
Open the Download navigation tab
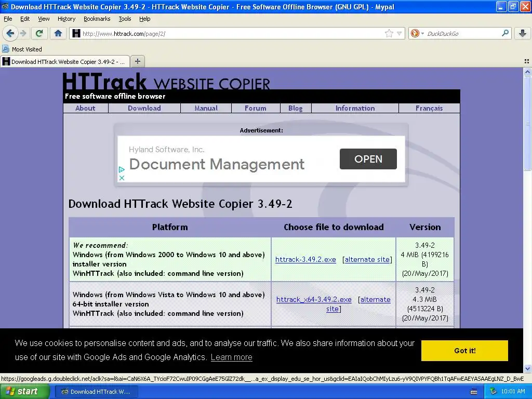144,108
